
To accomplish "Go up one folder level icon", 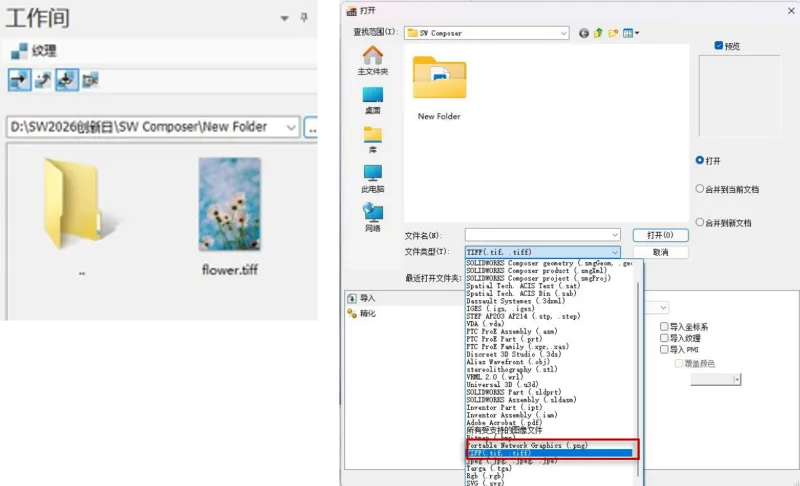I will pyautogui.click(x=598, y=33).
